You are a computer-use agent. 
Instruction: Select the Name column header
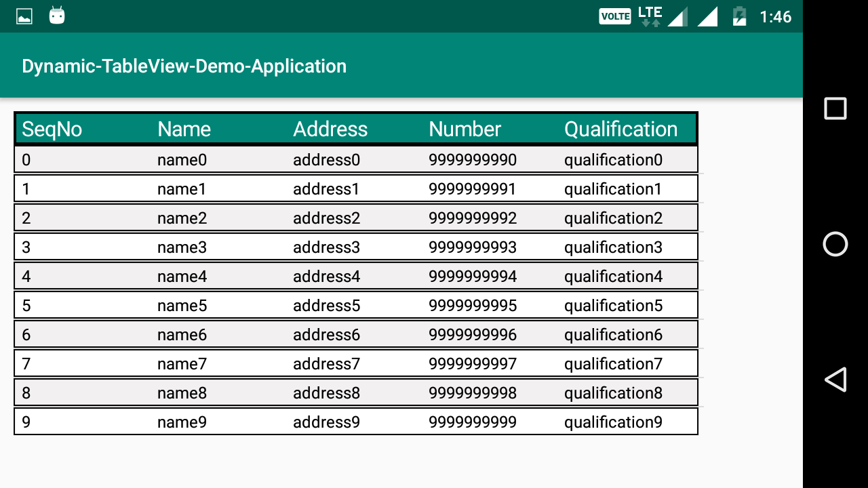click(x=184, y=128)
